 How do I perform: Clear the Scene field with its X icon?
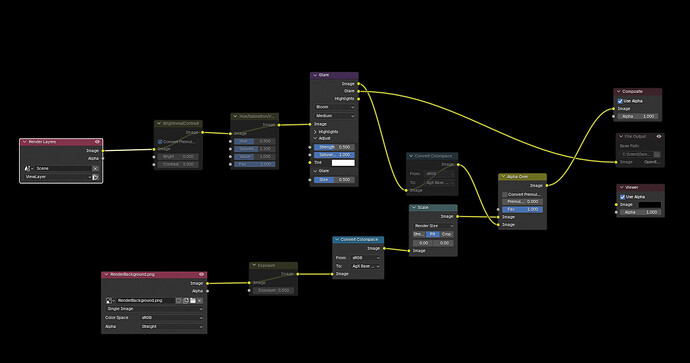[x=95, y=169]
